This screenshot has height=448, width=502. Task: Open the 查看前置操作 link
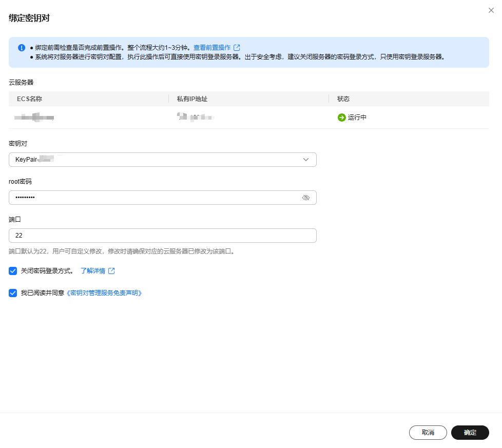point(212,48)
